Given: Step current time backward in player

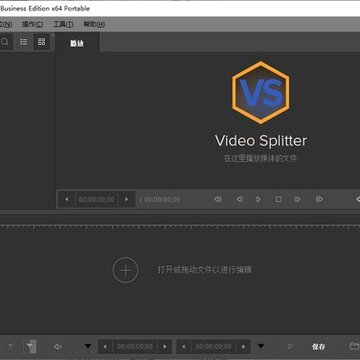Looking at the screenshot, I should [67, 199].
